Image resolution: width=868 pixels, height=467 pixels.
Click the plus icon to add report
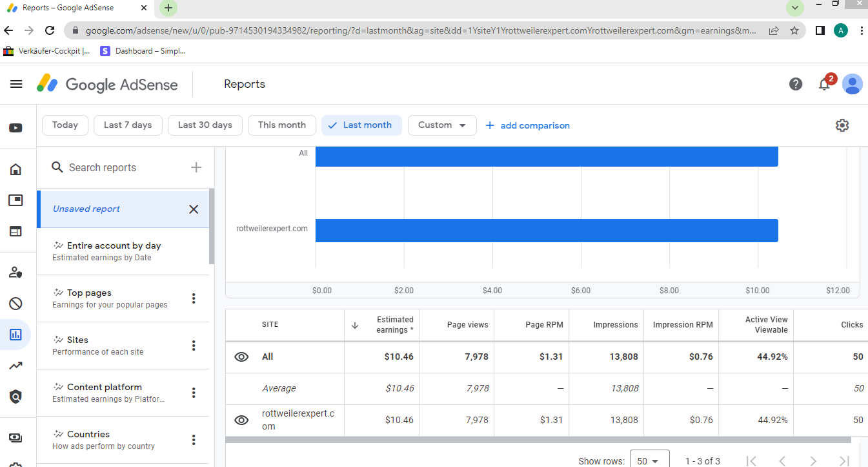(x=196, y=167)
